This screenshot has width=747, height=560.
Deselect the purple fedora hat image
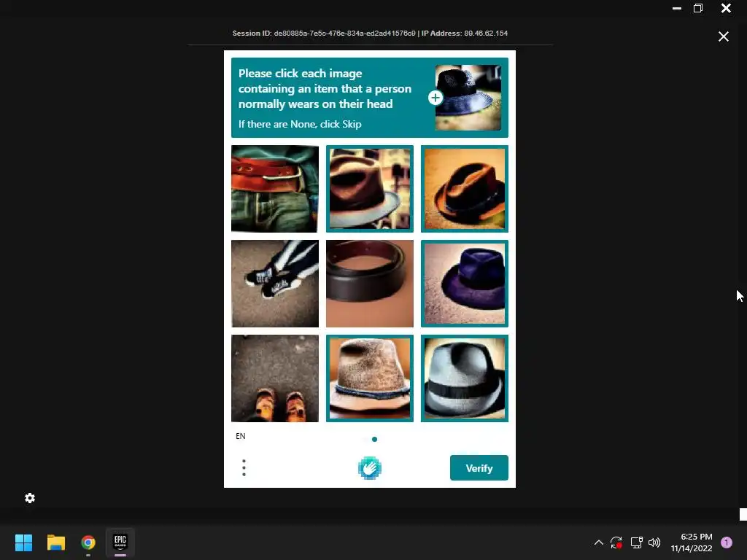[x=465, y=284]
